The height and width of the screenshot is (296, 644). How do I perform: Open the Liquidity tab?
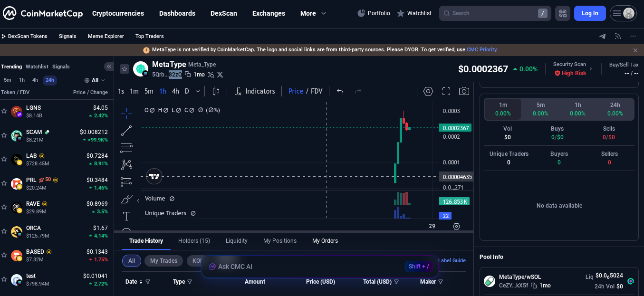point(236,241)
